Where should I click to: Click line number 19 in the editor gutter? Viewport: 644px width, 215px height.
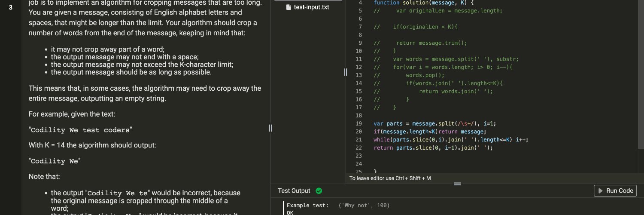point(359,124)
